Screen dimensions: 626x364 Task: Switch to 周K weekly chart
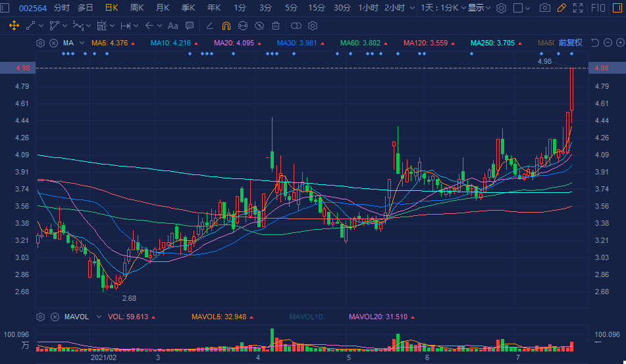137,8
